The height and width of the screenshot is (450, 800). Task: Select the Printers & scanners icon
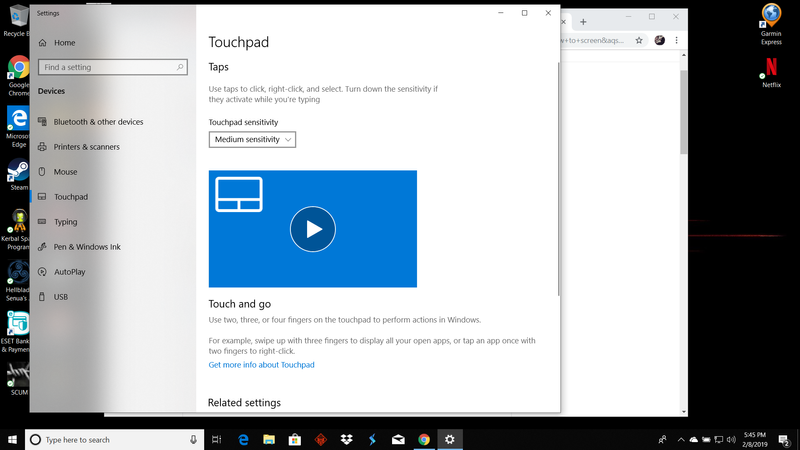[42, 147]
